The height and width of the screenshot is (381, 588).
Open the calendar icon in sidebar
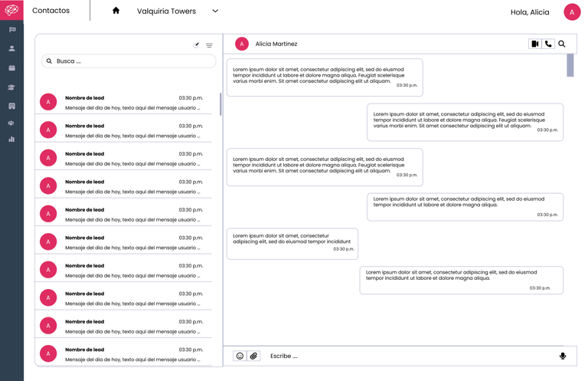tap(12, 68)
